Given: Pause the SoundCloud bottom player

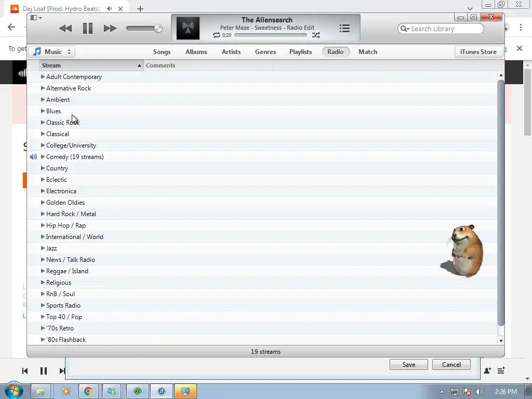Looking at the screenshot, I should pos(44,371).
